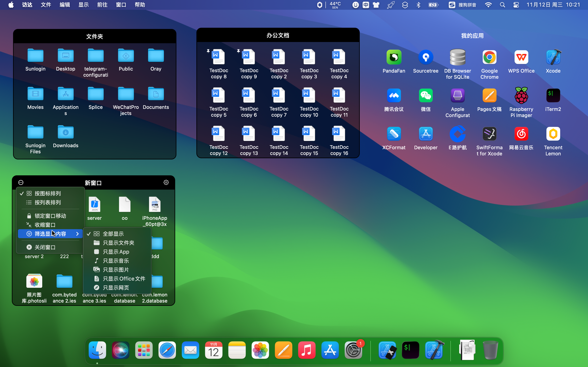Screen dimensions: 588x367
Task: Open the Sourcetree app icon
Action: coord(425,57)
